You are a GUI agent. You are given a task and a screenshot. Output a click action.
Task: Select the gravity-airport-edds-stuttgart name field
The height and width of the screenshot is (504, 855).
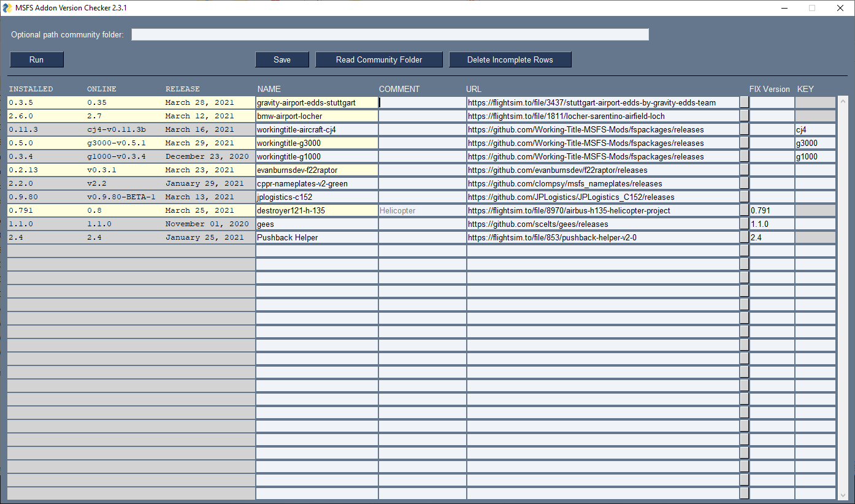click(x=316, y=102)
